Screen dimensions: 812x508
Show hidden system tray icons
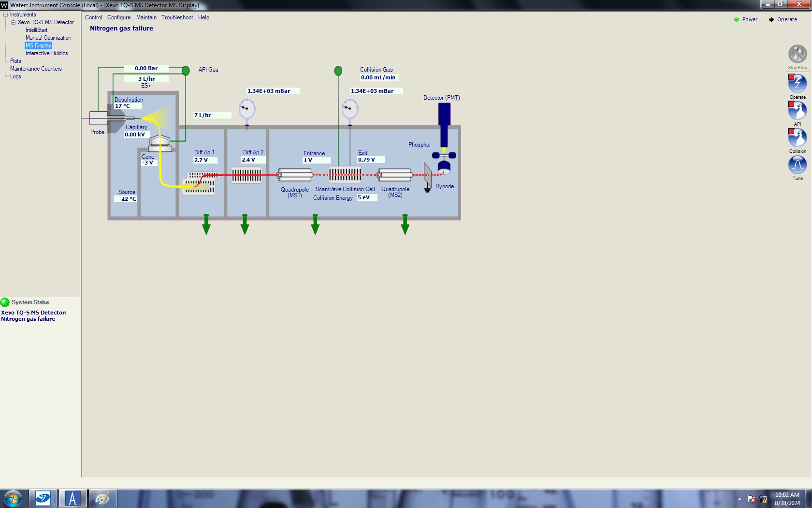(739, 499)
